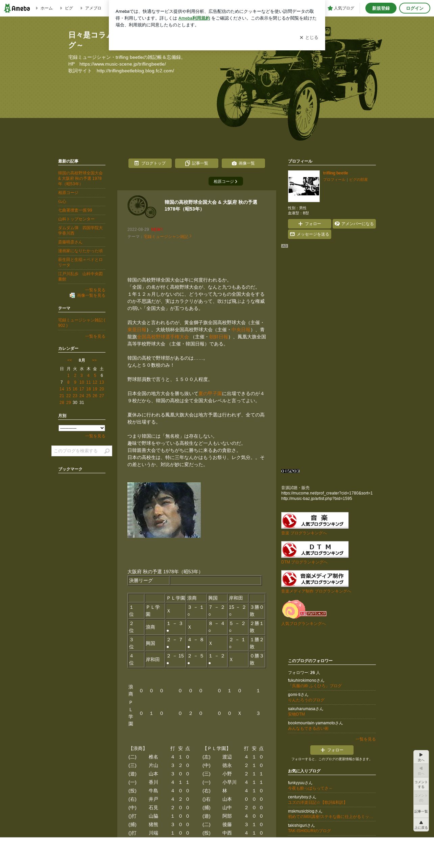This screenshot has height=868, width=434.
Task: Open recent article 斎藤晴彦さん
Action: coord(70,242)
